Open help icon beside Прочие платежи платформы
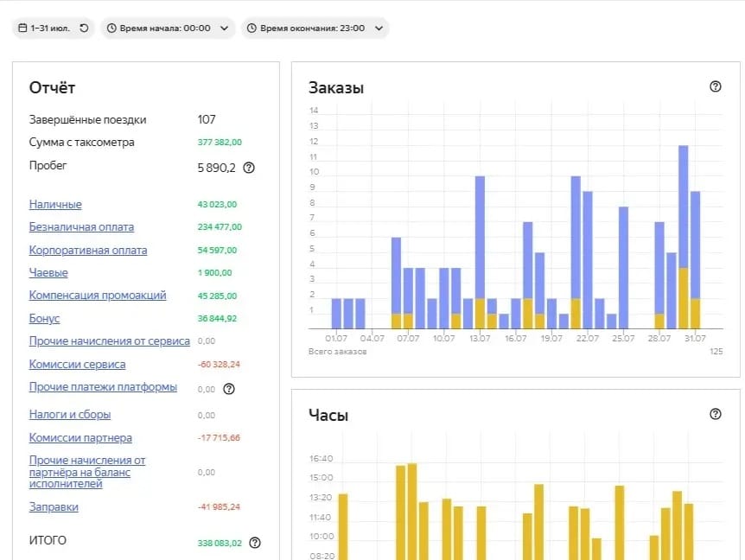 [229, 389]
